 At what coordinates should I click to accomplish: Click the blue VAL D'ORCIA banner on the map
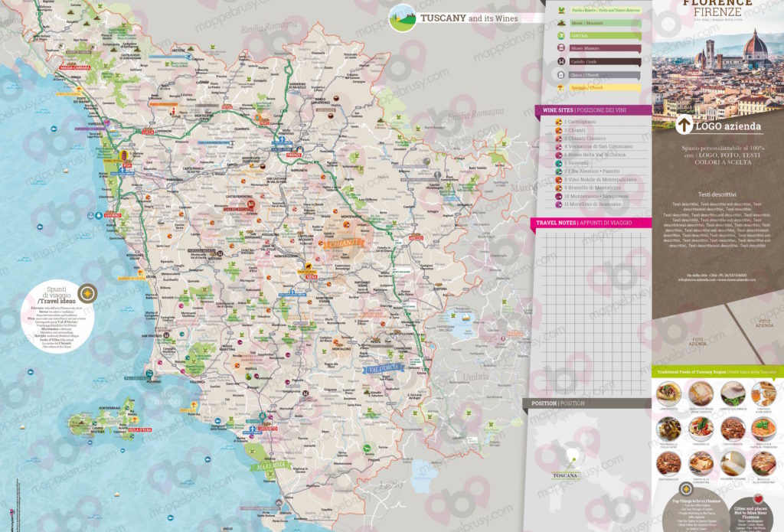[384, 368]
